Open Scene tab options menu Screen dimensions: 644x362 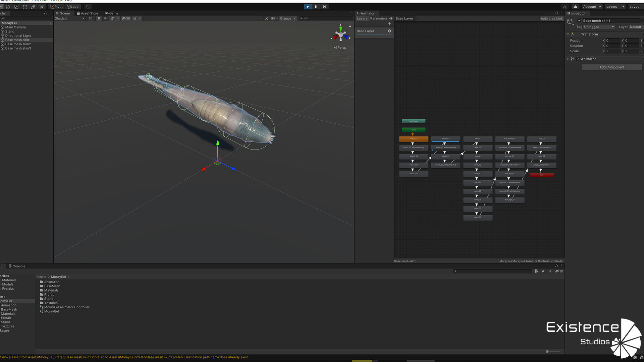click(x=351, y=13)
